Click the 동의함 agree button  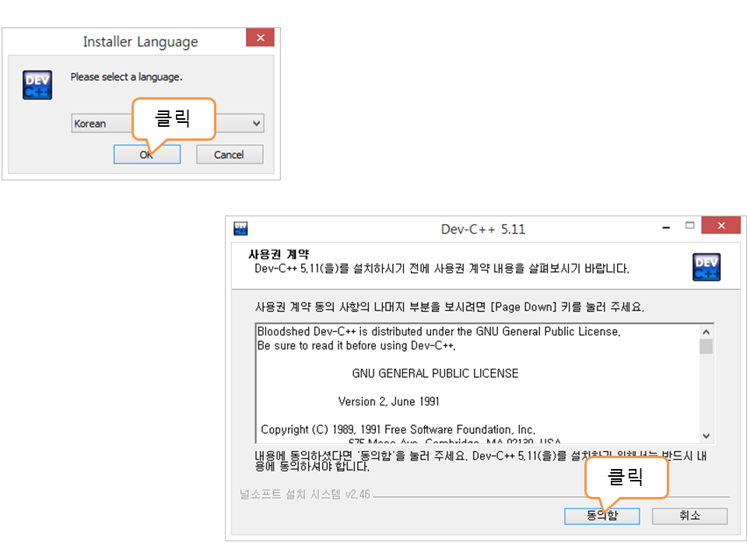point(601,516)
